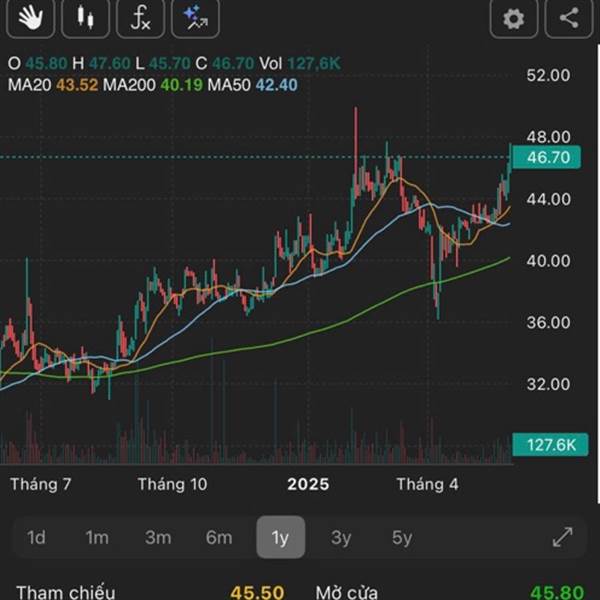
Task: Tap the Vol 127,6K value in header
Action: [300, 64]
